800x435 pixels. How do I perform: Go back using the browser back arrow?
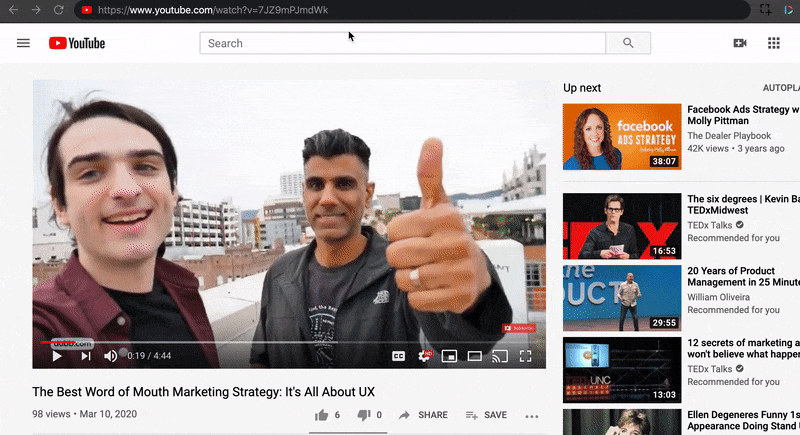point(13,10)
